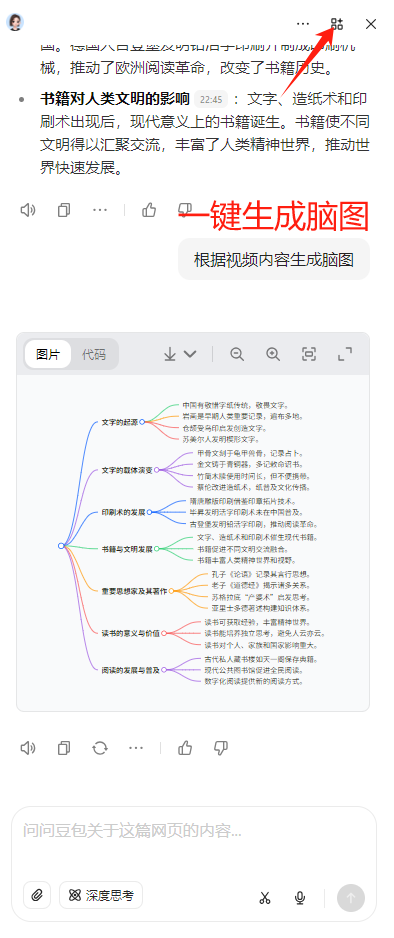Open more options for the summary answer
This screenshot has width=394, height=938.
click(x=100, y=211)
